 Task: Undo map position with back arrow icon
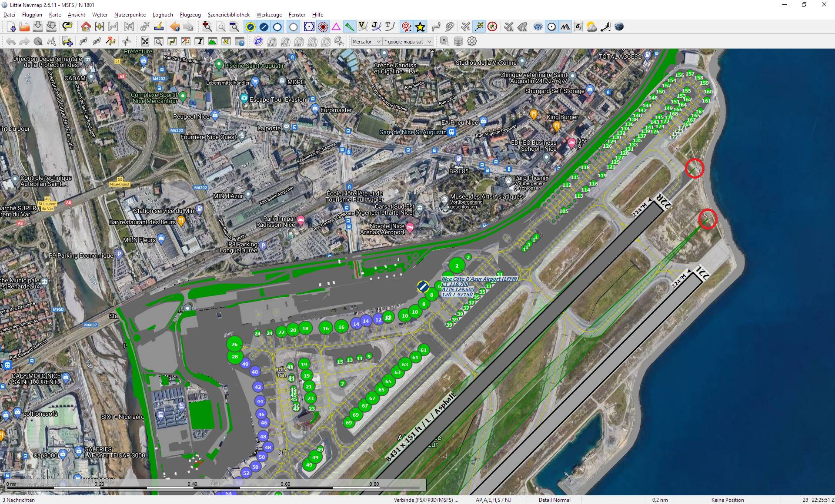pos(175,27)
